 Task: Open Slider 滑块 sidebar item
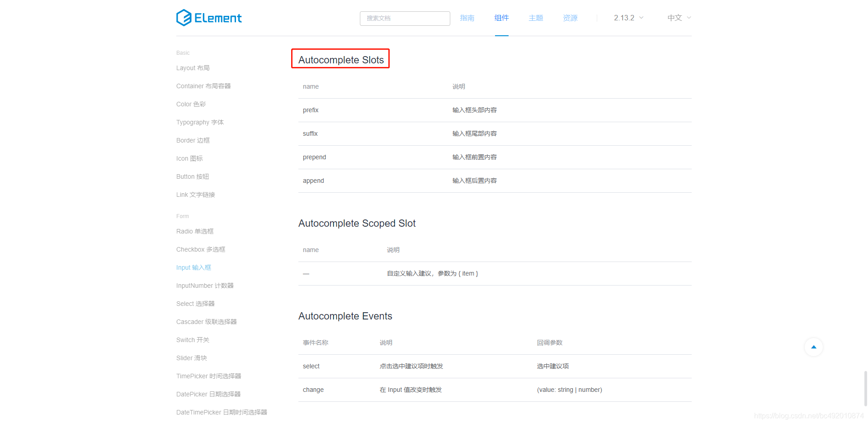(192, 358)
